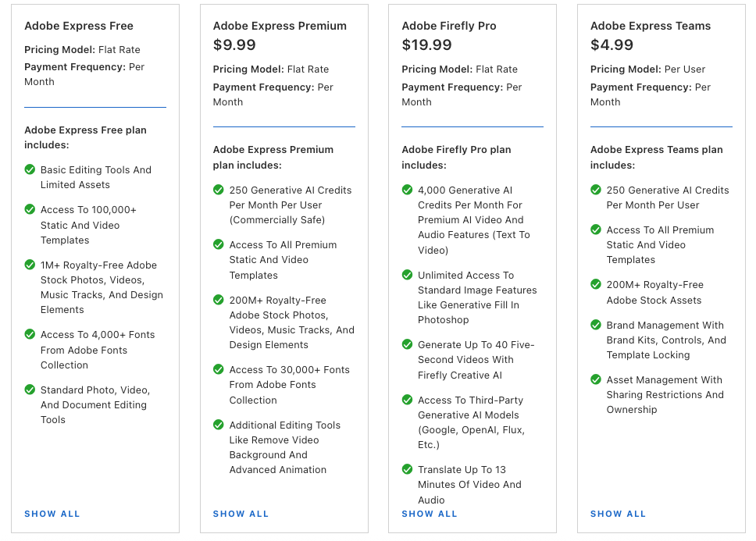Click 'Asset Management With Sharing Restrictions' feature text
This screenshot has height=541, width=756.
665,394
